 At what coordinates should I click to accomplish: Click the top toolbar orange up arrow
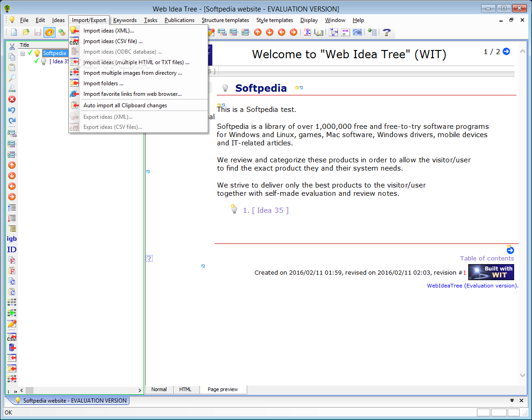point(258,32)
